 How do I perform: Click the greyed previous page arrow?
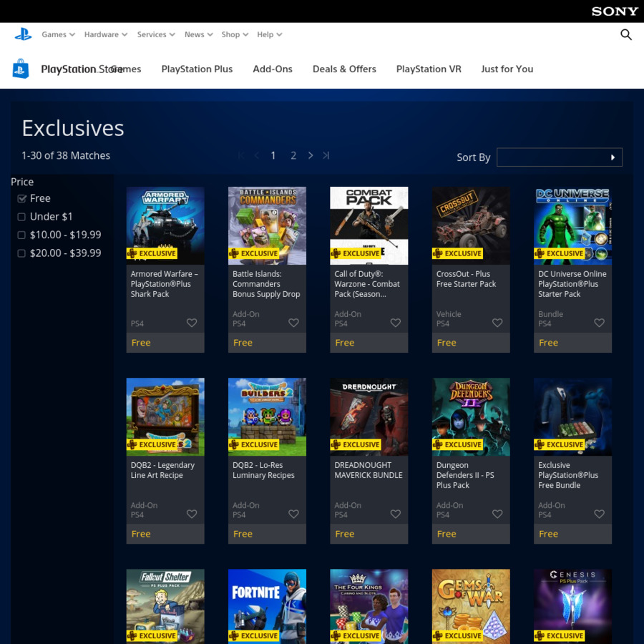[256, 155]
